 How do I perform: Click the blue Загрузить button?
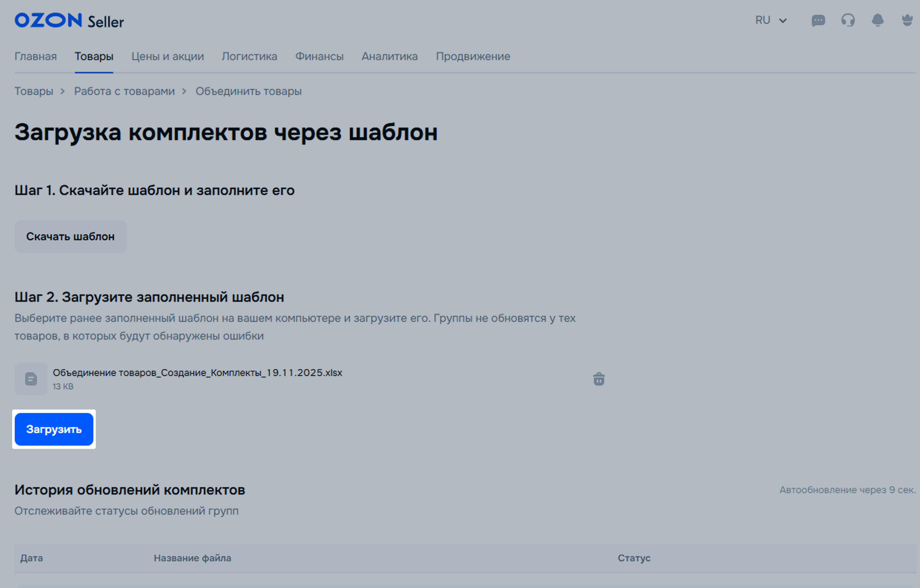pos(54,429)
